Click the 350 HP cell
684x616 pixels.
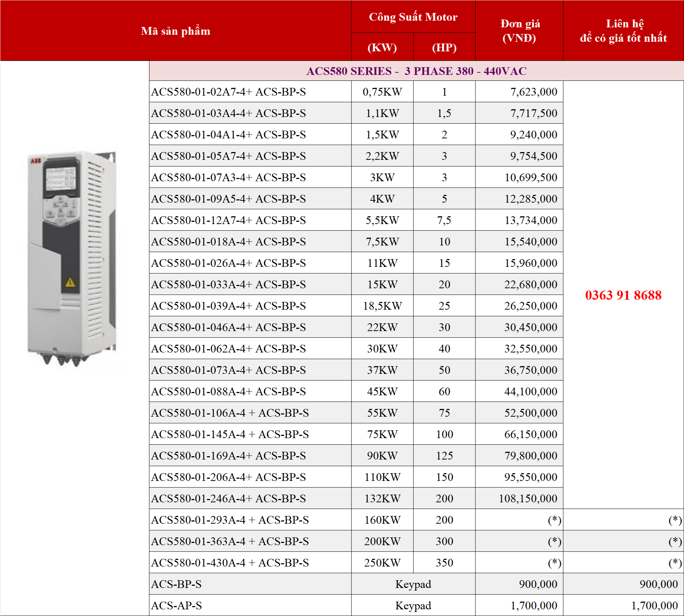click(444, 563)
